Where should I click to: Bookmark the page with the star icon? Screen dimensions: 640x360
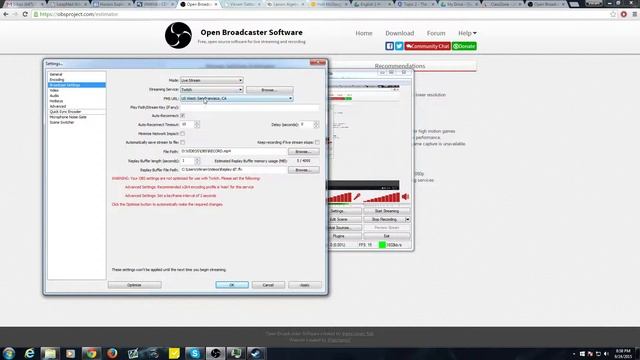pyautogui.click(x=613, y=14)
